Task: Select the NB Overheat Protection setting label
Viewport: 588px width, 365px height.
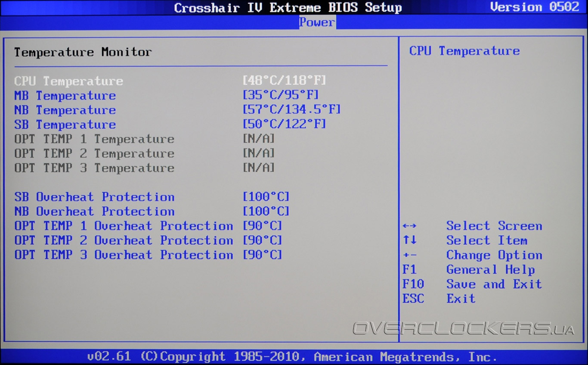Action: [x=94, y=212]
